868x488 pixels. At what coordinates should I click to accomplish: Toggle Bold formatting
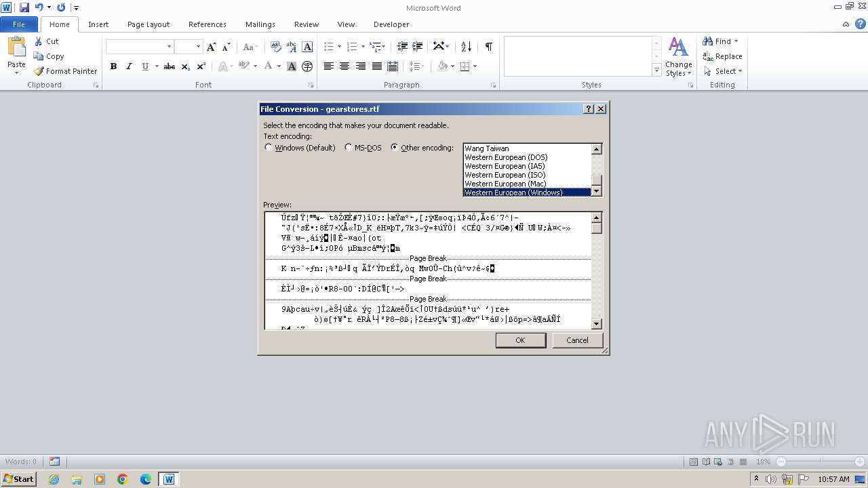(x=113, y=66)
